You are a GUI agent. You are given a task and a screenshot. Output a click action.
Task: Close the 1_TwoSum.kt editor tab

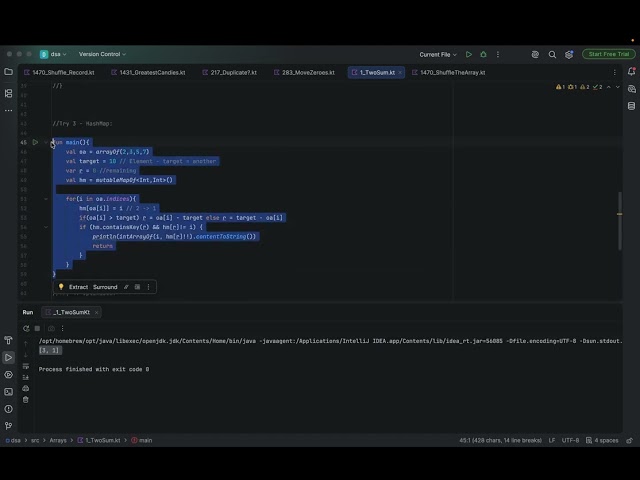pos(400,73)
